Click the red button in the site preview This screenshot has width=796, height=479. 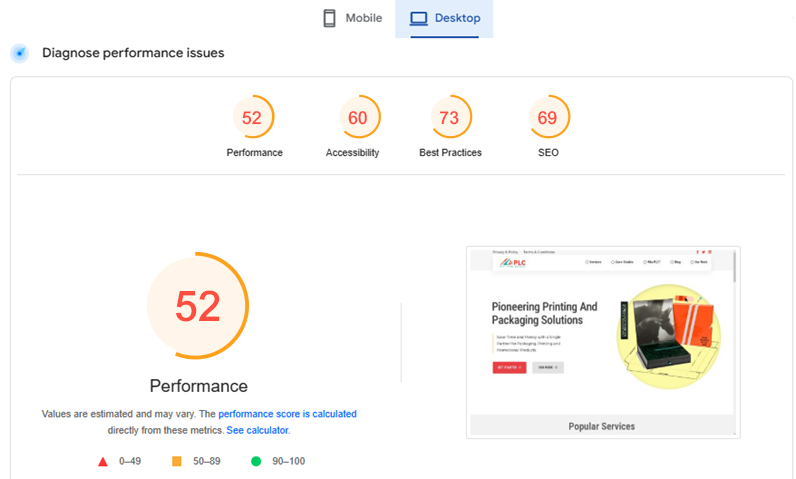tap(509, 367)
